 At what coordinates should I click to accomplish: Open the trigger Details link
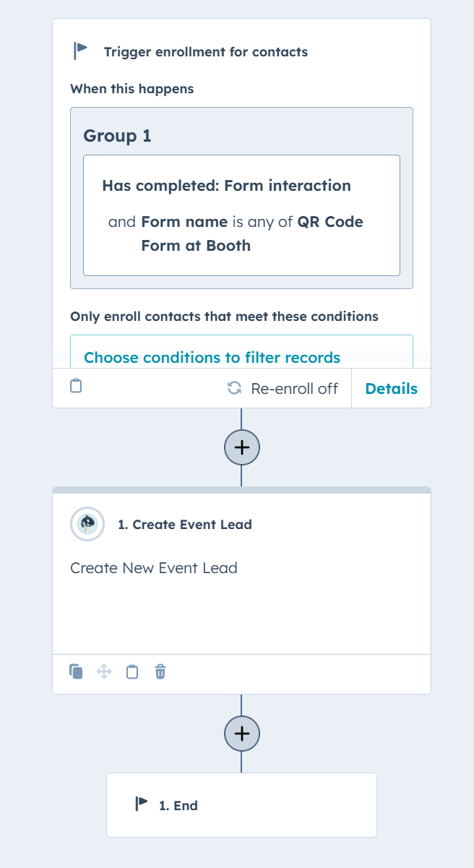tap(391, 388)
